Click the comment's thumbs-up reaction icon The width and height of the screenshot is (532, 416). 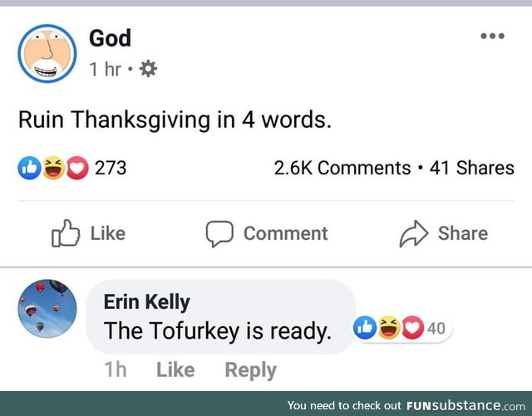click(364, 329)
